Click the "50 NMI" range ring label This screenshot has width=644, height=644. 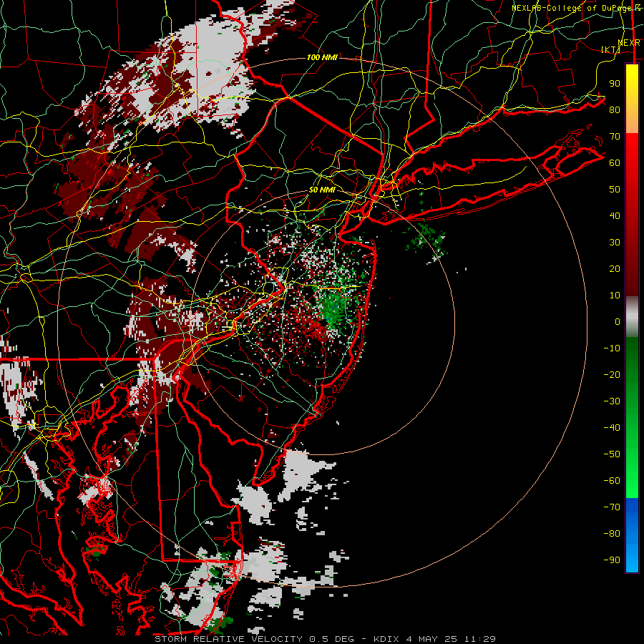pyautogui.click(x=322, y=190)
